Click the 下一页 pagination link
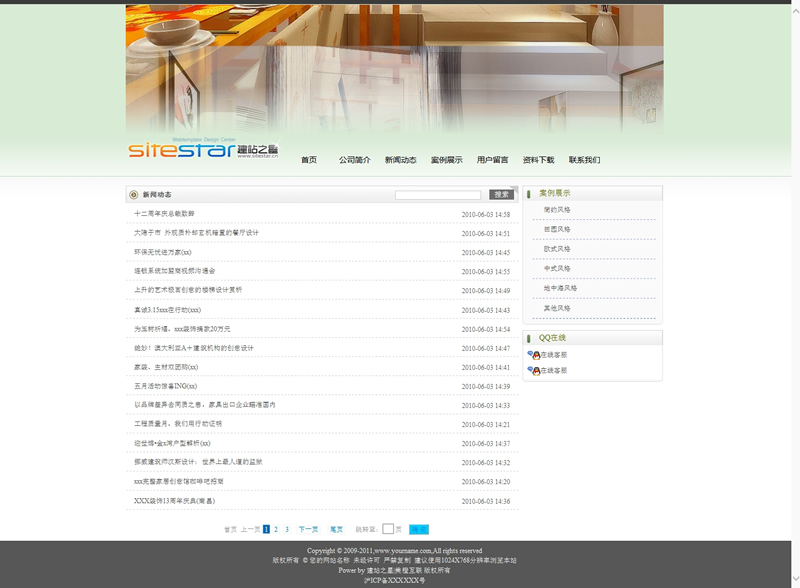Viewport: 800px width, 588px height. (308, 529)
